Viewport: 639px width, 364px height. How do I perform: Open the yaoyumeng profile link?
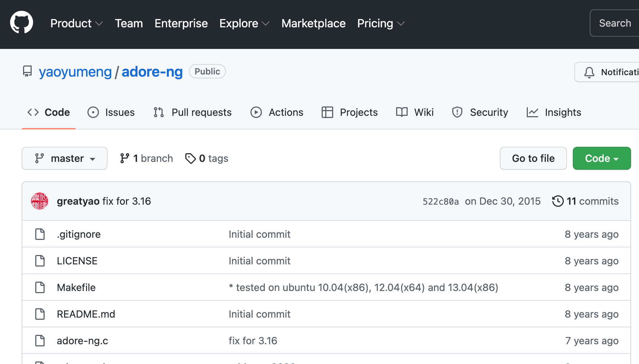(x=75, y=72)
